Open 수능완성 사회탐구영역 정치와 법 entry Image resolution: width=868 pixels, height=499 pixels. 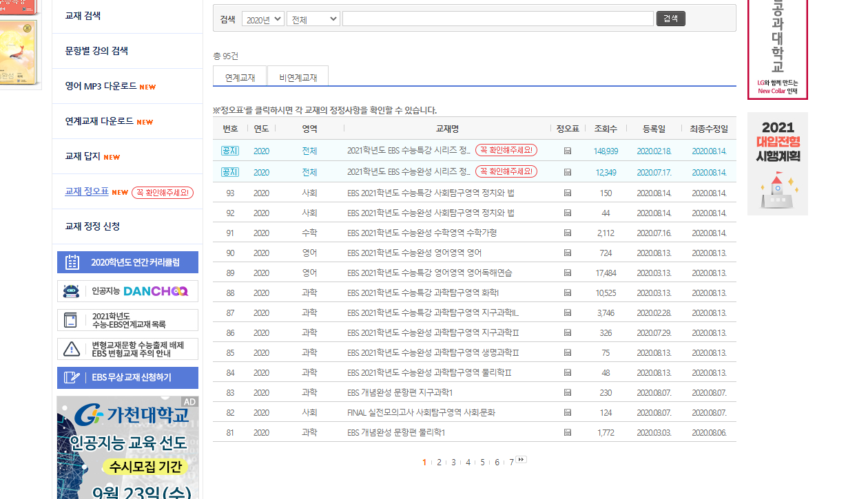(431, 213)
